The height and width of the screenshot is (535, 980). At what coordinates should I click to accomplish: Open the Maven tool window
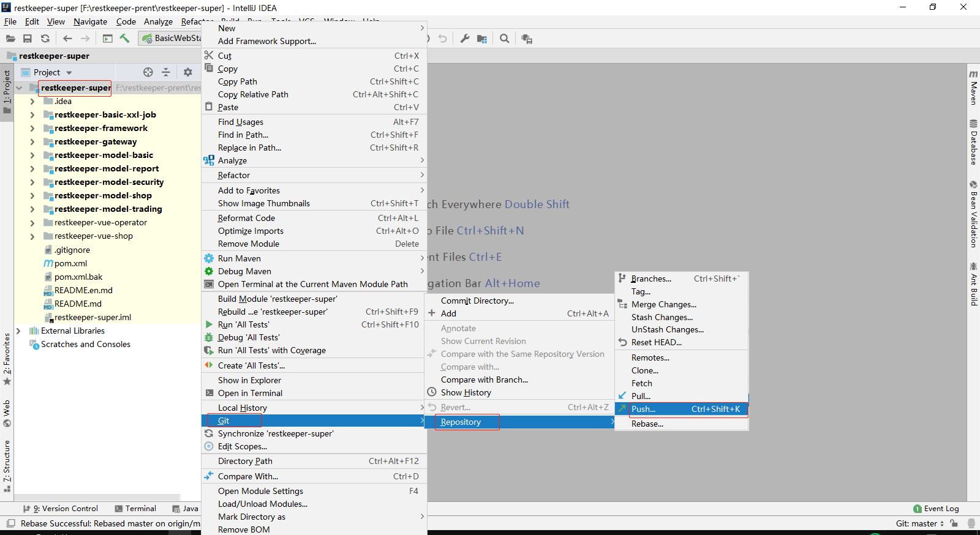973,88
